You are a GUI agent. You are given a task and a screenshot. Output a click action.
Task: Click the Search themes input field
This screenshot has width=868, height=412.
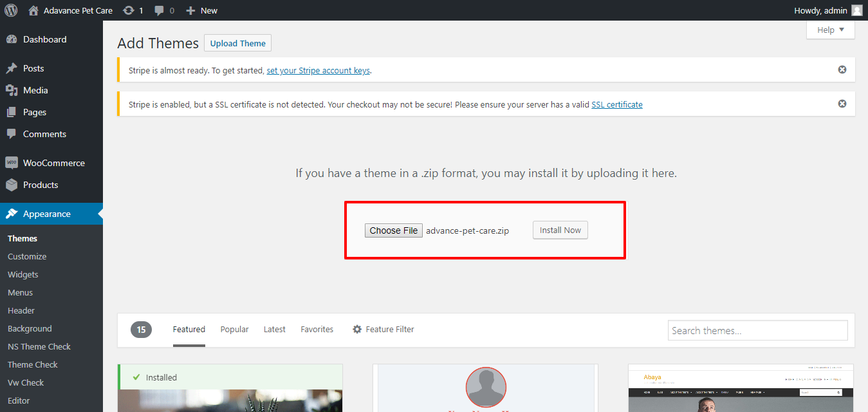[757, 330]
